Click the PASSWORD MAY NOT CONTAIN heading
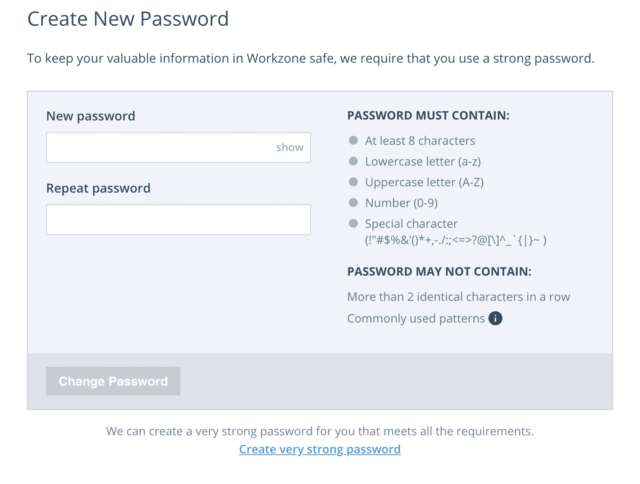The image size is (640, 484). tap(440, 272)
